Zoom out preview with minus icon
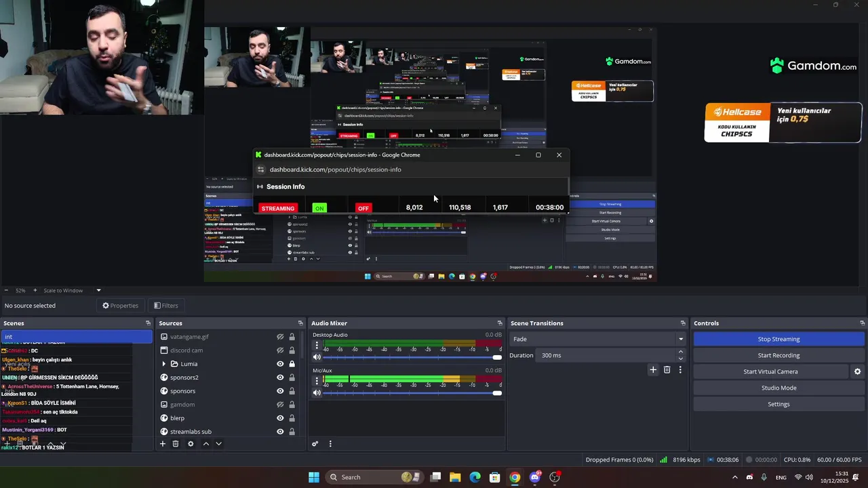Screen dimensions: 868x488 pos(6,290)
